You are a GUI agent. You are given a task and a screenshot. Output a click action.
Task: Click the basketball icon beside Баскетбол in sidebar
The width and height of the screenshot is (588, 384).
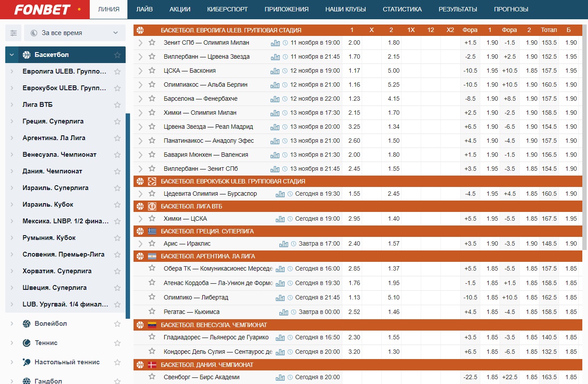[x=26, y=55]
